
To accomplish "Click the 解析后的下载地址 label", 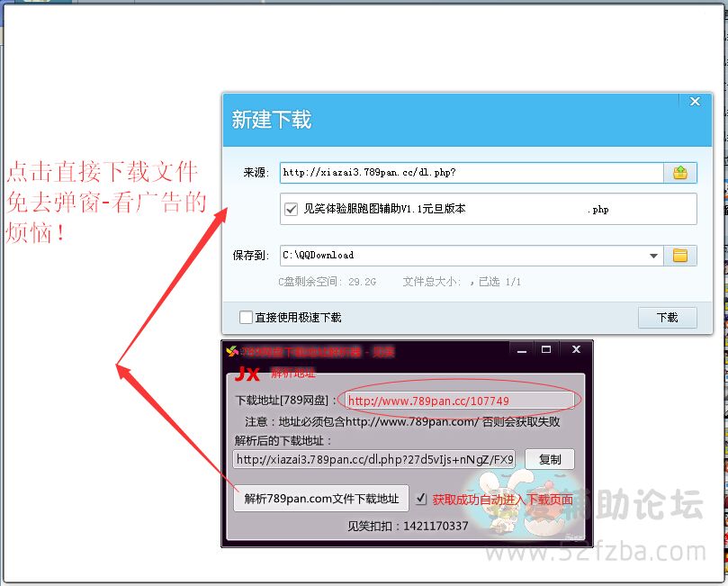I will tap(283, 441).
